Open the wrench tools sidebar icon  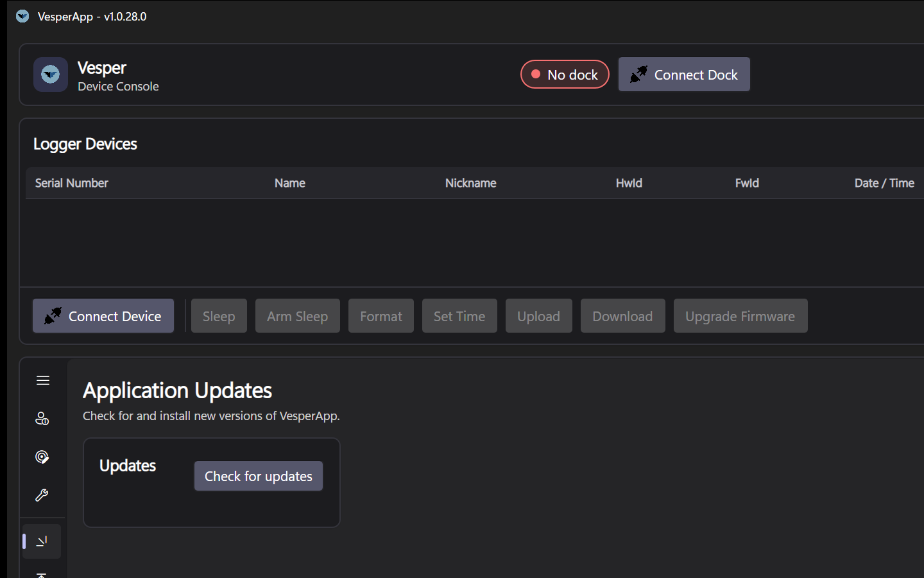click(42, 495)
